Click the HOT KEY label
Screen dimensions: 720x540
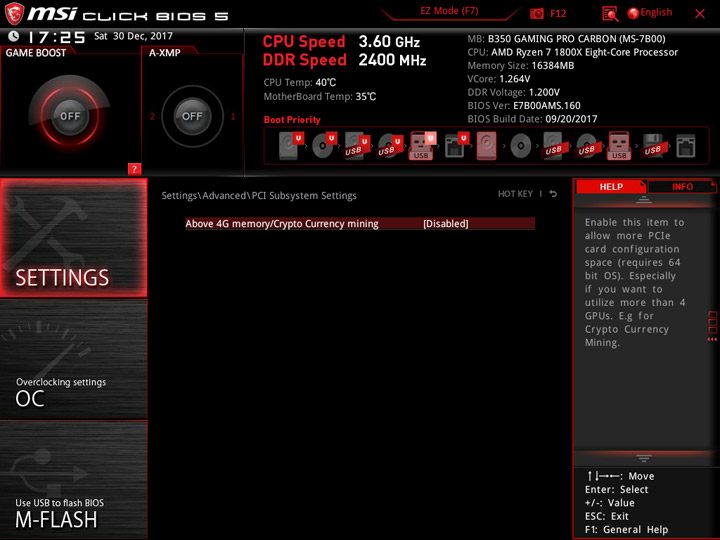[515, 194]
